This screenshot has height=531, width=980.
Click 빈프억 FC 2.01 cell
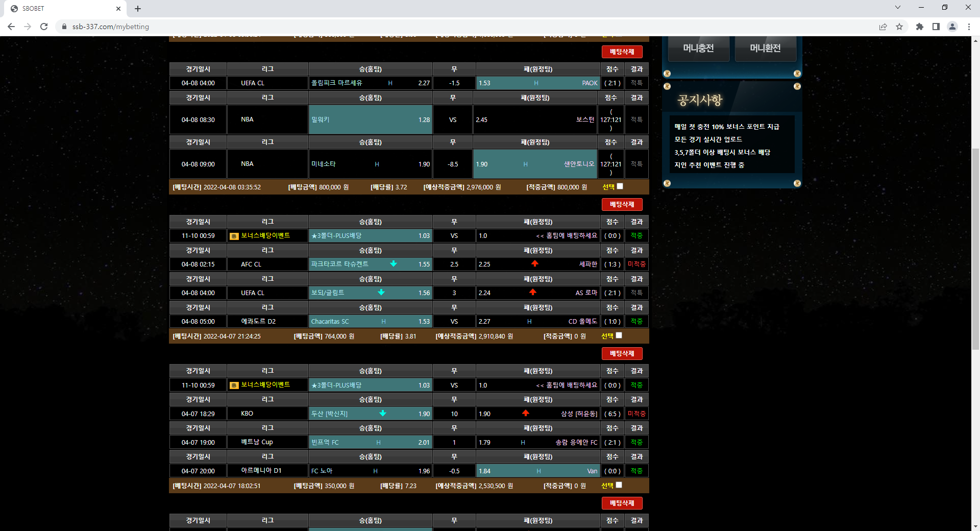371,442
